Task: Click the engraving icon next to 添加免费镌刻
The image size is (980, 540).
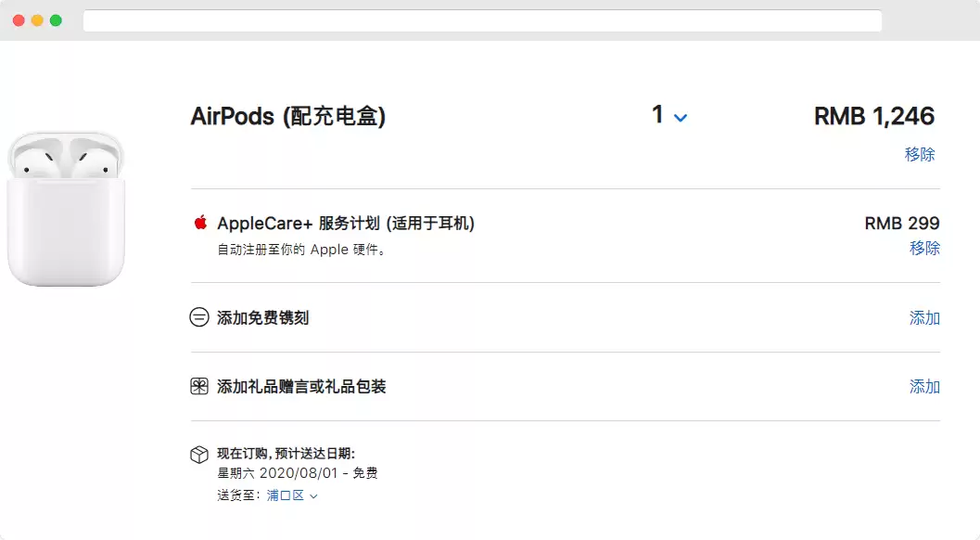Action: click(x=199, y=317)
